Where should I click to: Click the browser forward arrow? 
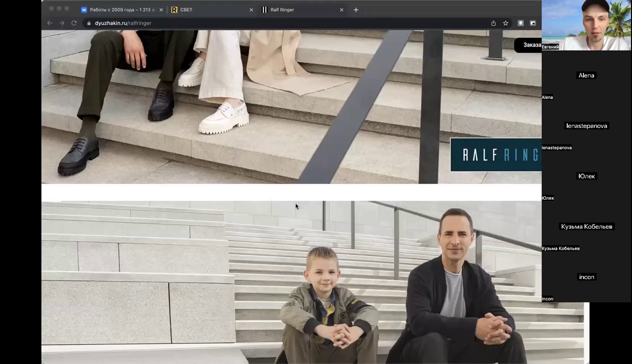(62, 23)
